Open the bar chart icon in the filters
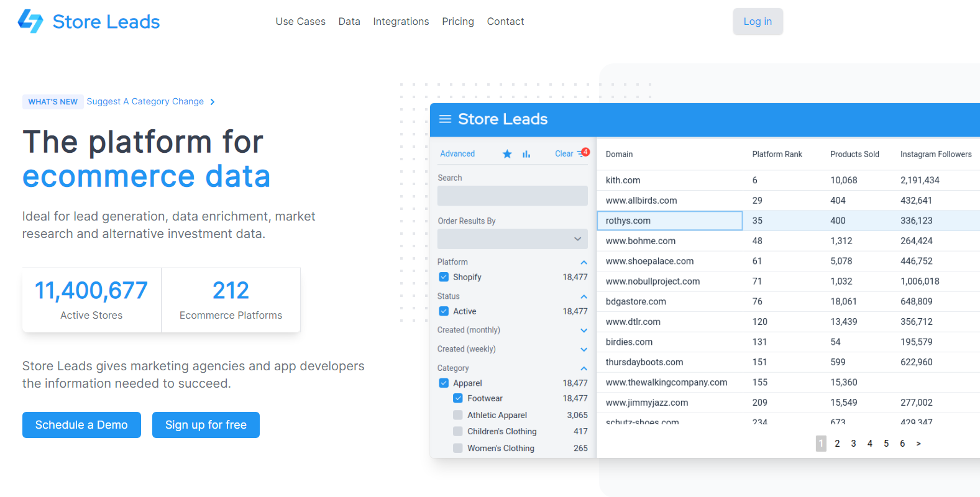The height and width of the screenshot is (497, 980). click(526, 154)
